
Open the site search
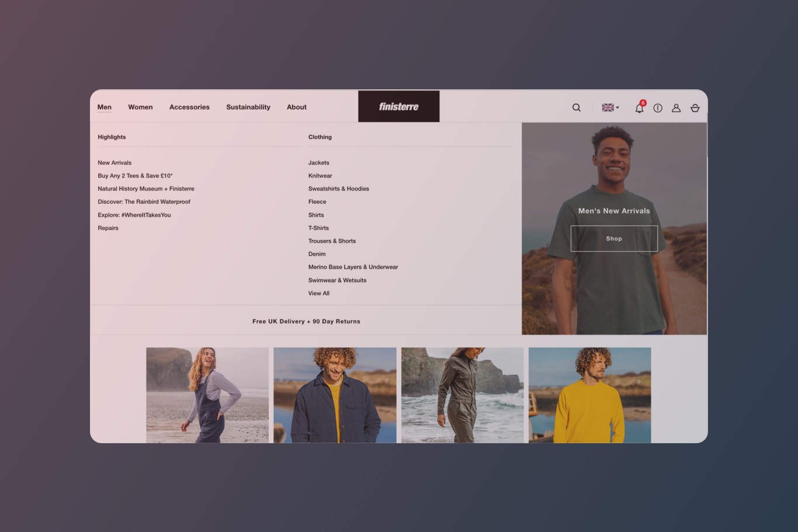coord(576,107)
